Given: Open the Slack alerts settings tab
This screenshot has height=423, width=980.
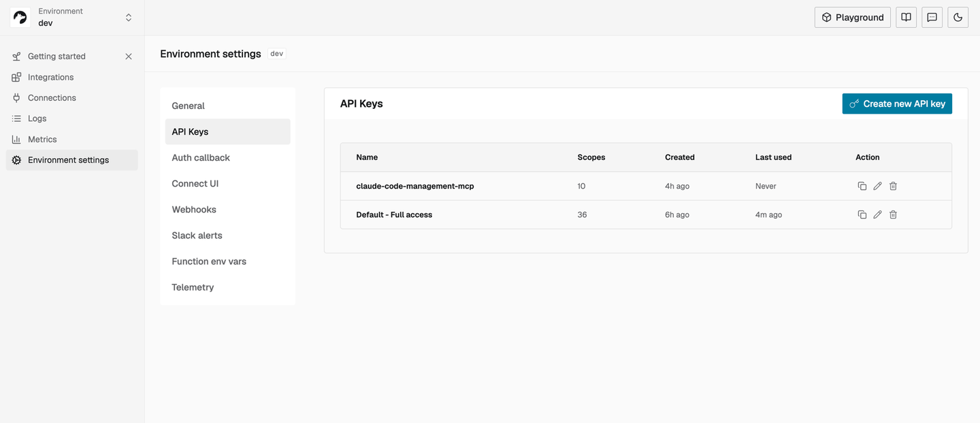Looking at the screenshot, I should [x=228, y=235].
